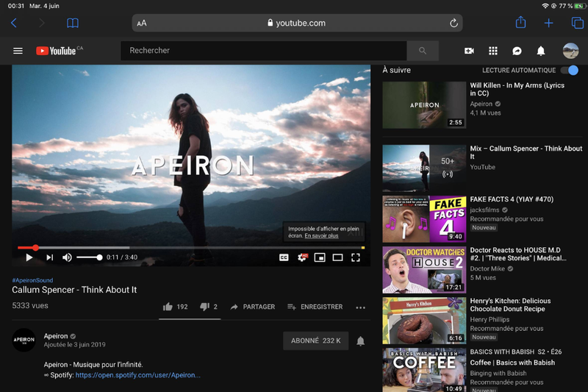
Task: Open Will Killen - In My Arms title
Action: click(517, 89)
